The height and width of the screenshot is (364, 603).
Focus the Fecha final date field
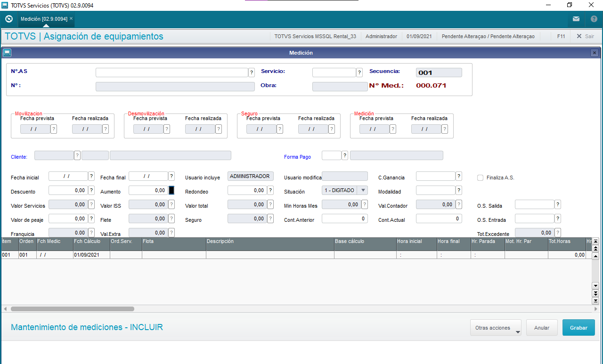(x=148, y=176)
